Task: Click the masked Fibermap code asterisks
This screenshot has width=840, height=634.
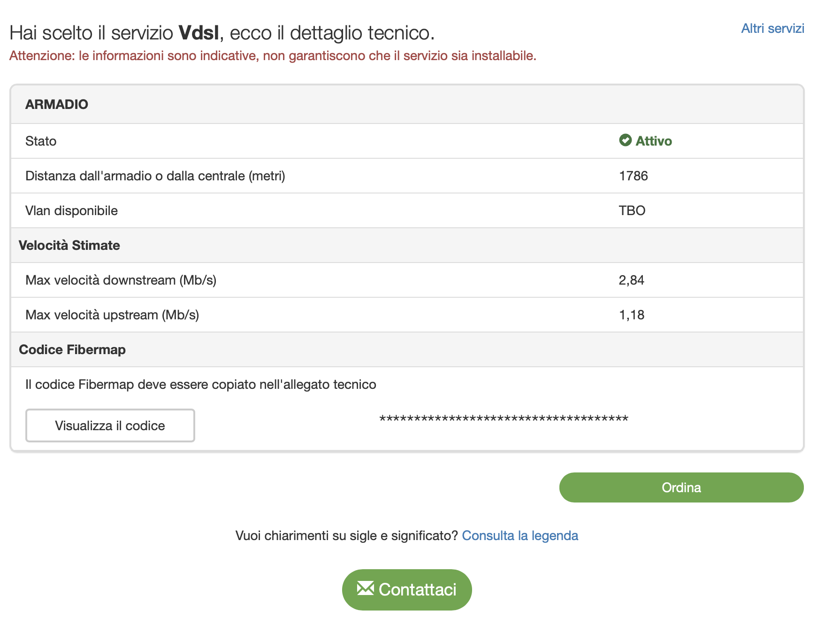Action: [504, 419]
